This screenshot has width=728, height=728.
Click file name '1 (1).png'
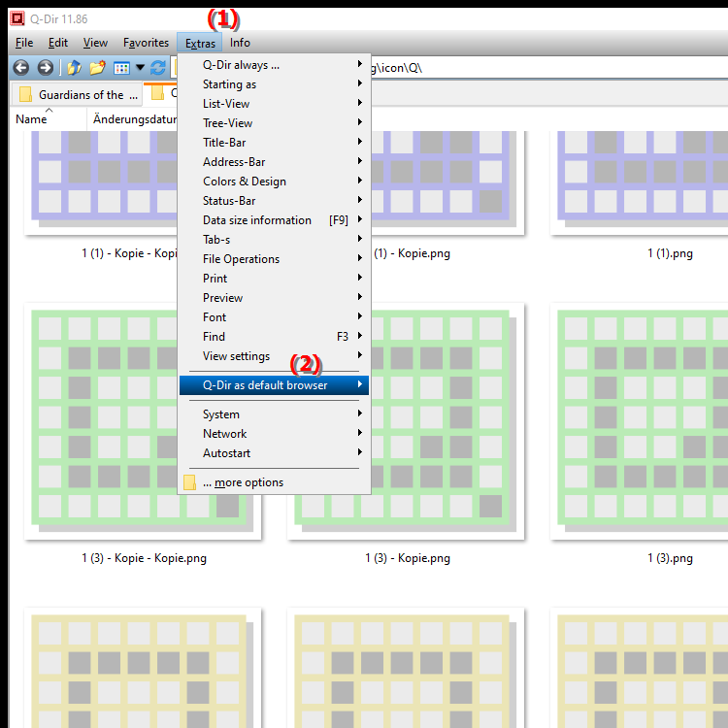click(670, 253)
